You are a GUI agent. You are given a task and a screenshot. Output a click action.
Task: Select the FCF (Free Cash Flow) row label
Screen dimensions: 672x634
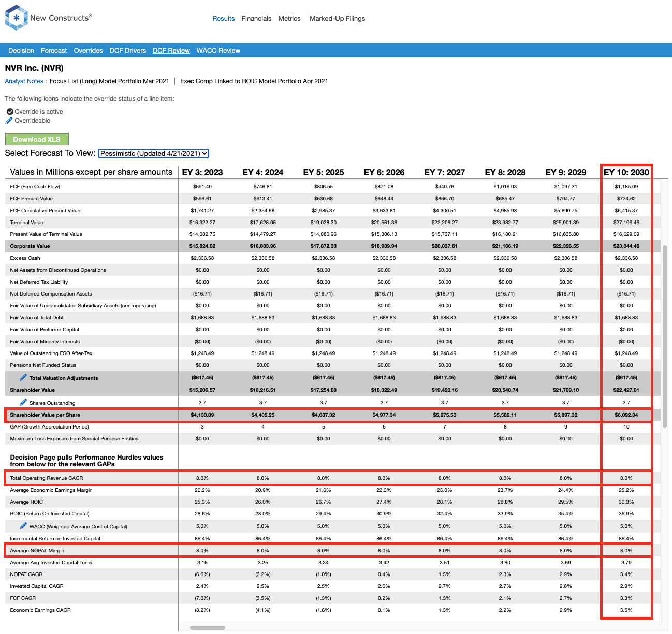(x=35, y=186)
